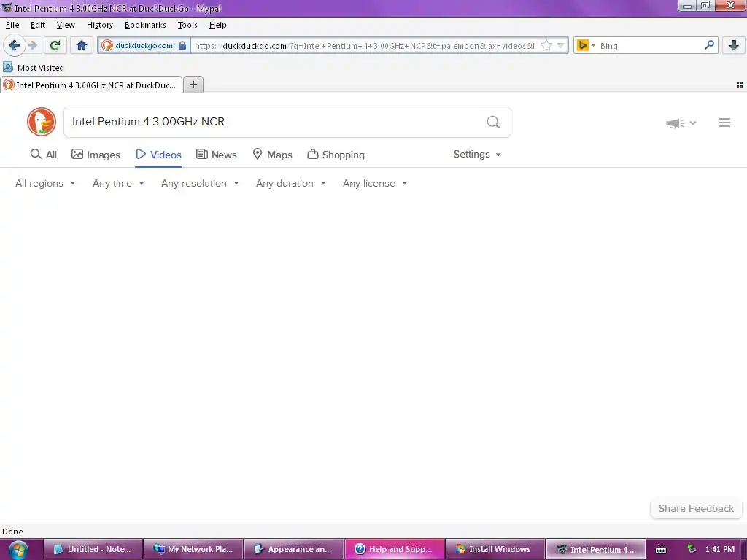Image resolution: width=747 pixels, height=560 pixels.
Task: Open the View menu
Action: [x=65, y=25]
